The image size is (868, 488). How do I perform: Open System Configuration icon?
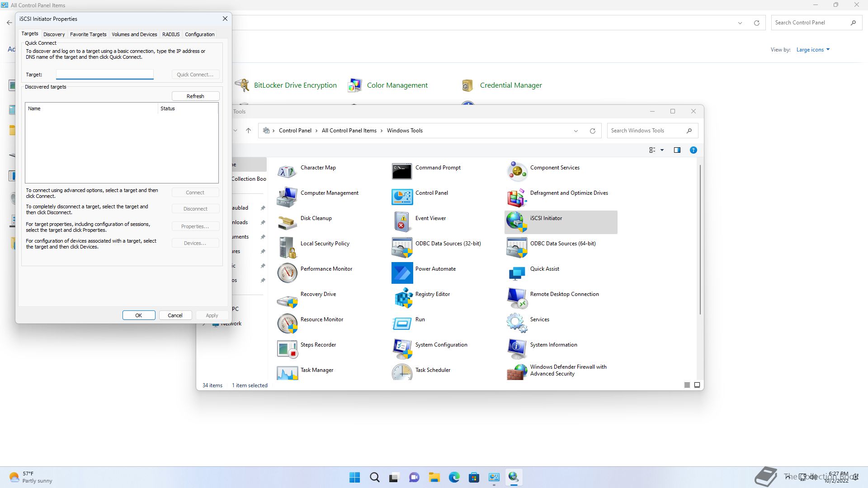[x=402, y=348]
